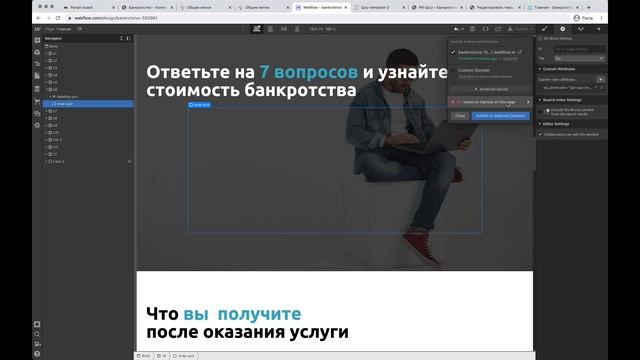The height and width of the screenshot is (360, 640).
Task: Expand Advanced options in publish panel
Action: [491, 89]
